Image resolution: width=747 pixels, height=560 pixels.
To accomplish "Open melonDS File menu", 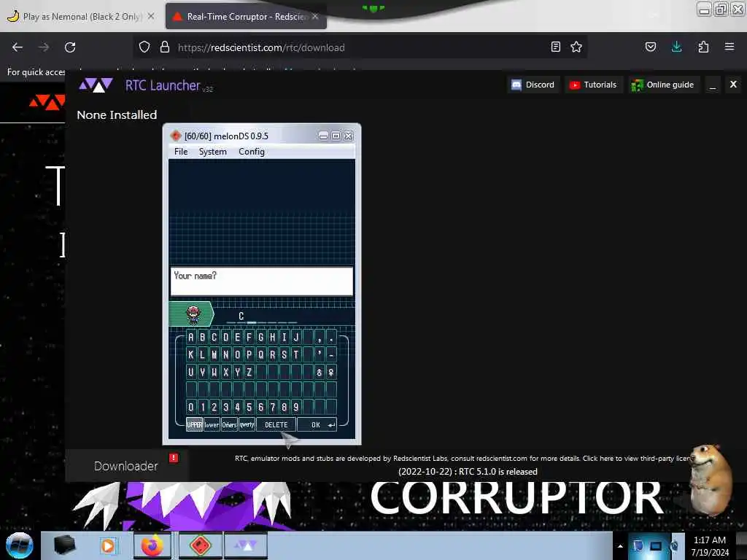I will click(181, 152).
